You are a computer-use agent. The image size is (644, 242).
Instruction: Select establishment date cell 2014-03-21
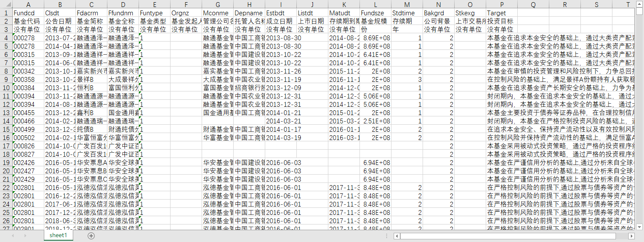click(x=281, y=121)
